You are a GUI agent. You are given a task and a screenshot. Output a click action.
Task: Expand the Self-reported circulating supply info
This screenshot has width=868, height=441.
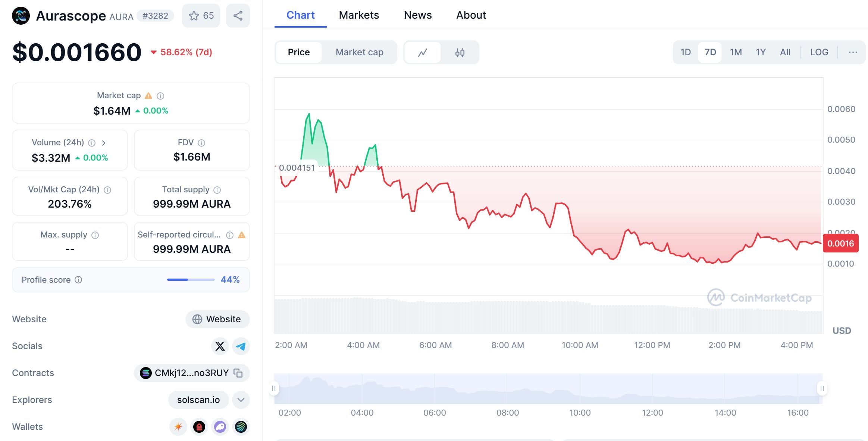230,235
